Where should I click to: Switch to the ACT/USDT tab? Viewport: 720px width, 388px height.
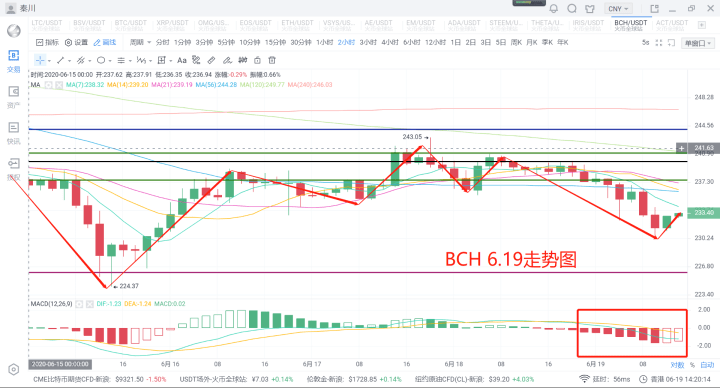[x=672, y=25]
